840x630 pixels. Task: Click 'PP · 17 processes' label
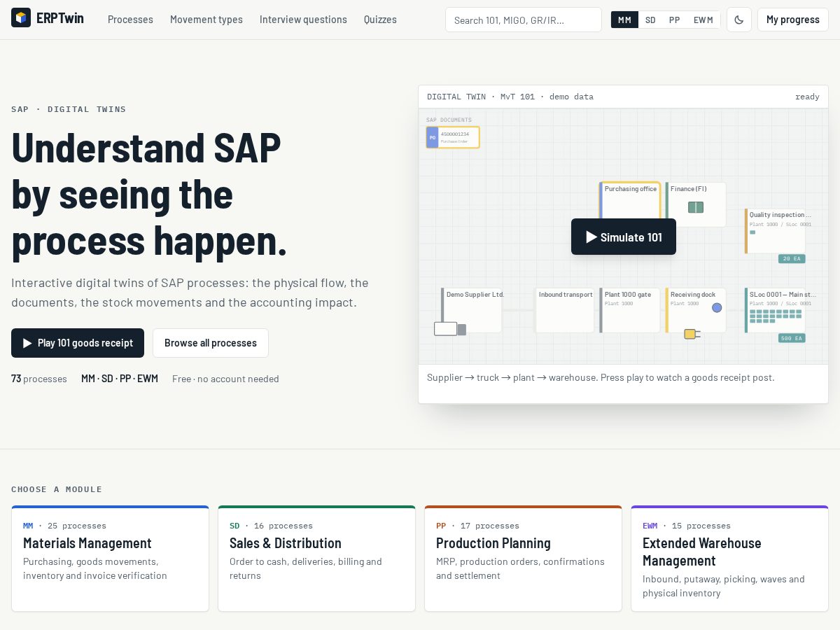coord(477,526)
